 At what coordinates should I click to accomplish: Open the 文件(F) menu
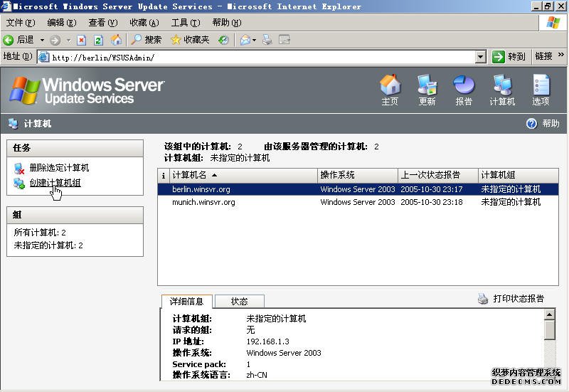[21, 23]
